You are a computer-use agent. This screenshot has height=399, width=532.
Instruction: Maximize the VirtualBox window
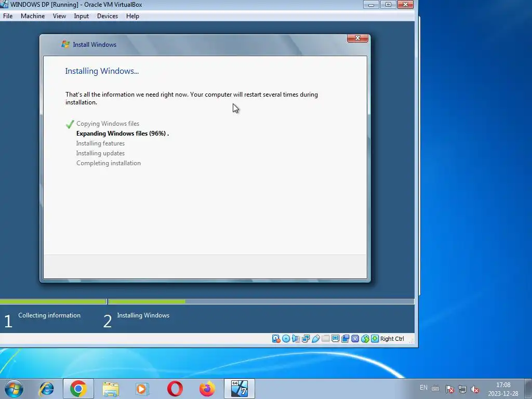point(388,4)
